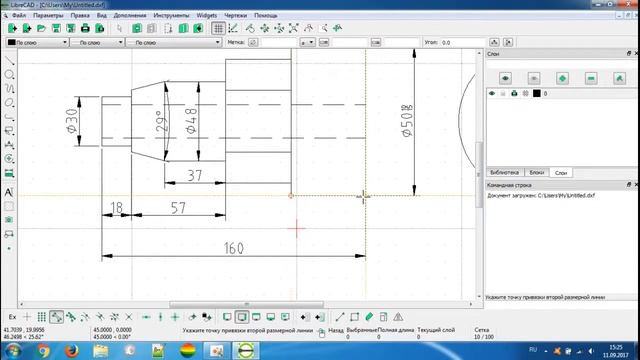Open File Explorer from the taskbar
Image resolution: width=640 pixels, height=360 pixels.
pyautogui.click(x=100, y=351)
